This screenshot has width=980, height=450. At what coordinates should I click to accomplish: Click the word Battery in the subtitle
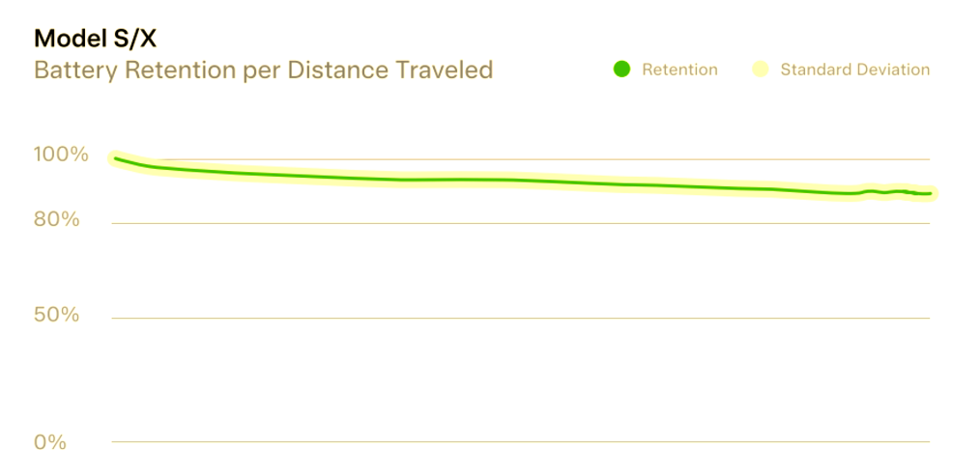pyautogui.click(x=69, y=70)
